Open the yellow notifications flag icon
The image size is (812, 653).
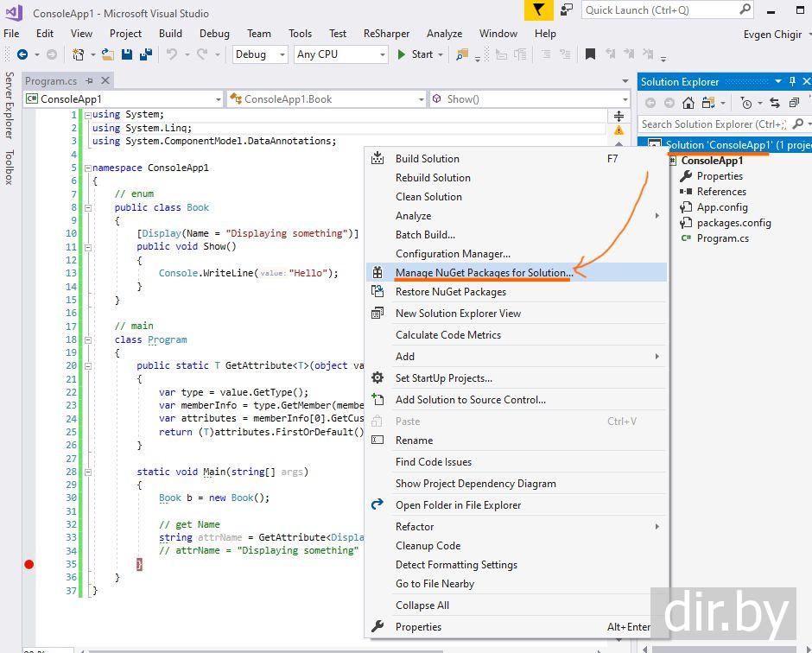538,10
